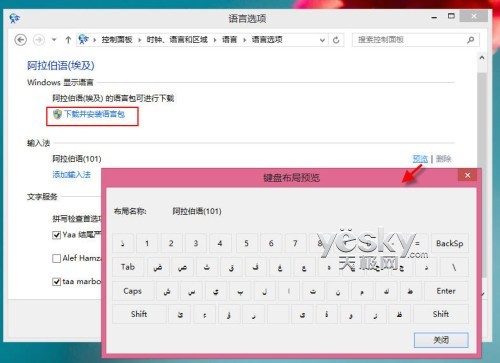
Task: Click the 6 key in preview
Action: point(271,243)
